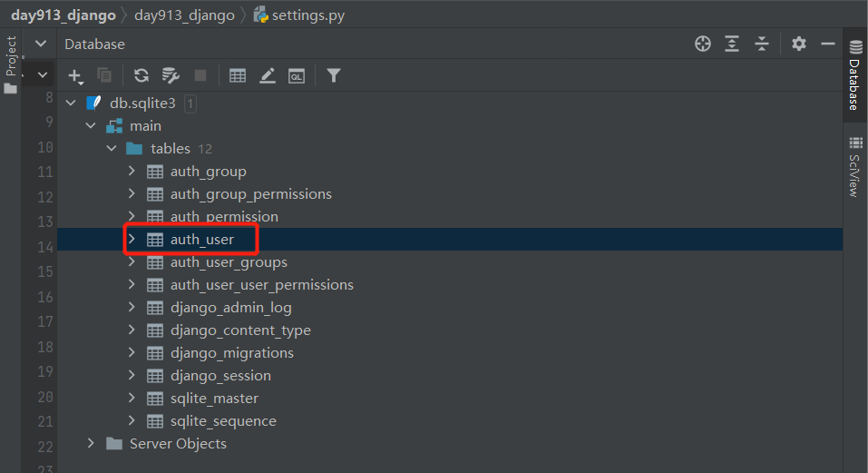Click the Expand All icon
The height and width of the screenshot is (473, 868).
click(732, 44)
